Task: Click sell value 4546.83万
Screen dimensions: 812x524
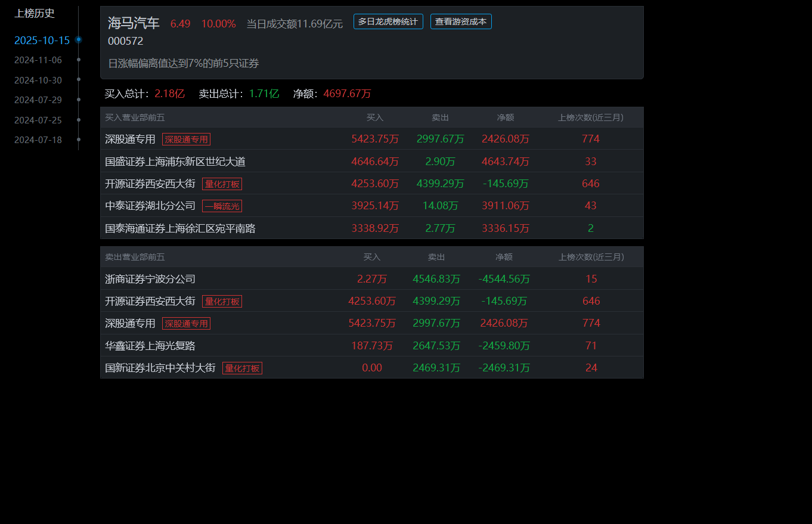Action: click(x=436, y=279)
